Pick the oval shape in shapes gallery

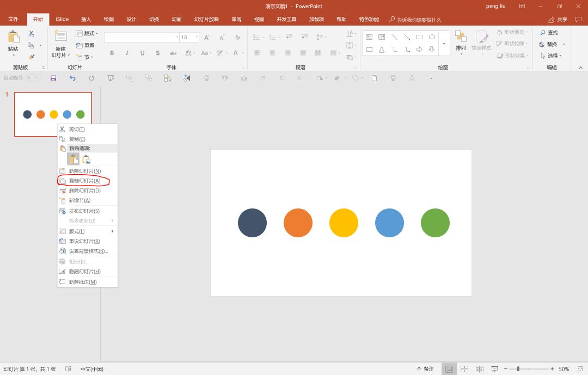coord(432,37)
